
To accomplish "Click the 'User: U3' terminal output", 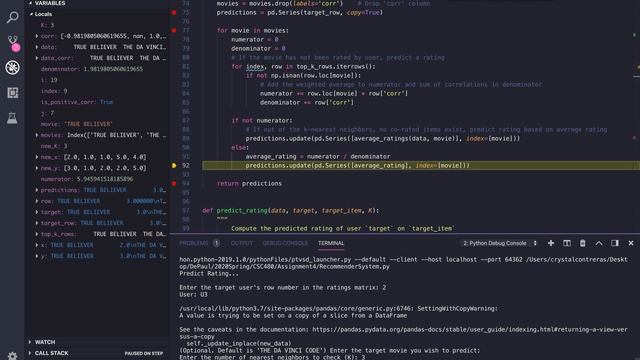I will [x=193, y=295].
